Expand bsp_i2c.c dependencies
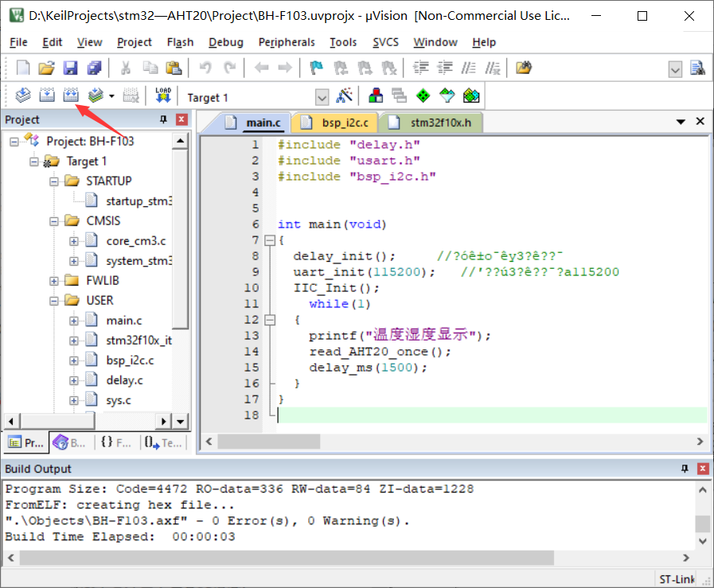The height and width of the screenshot is (588, 714). tap(74, 361)
